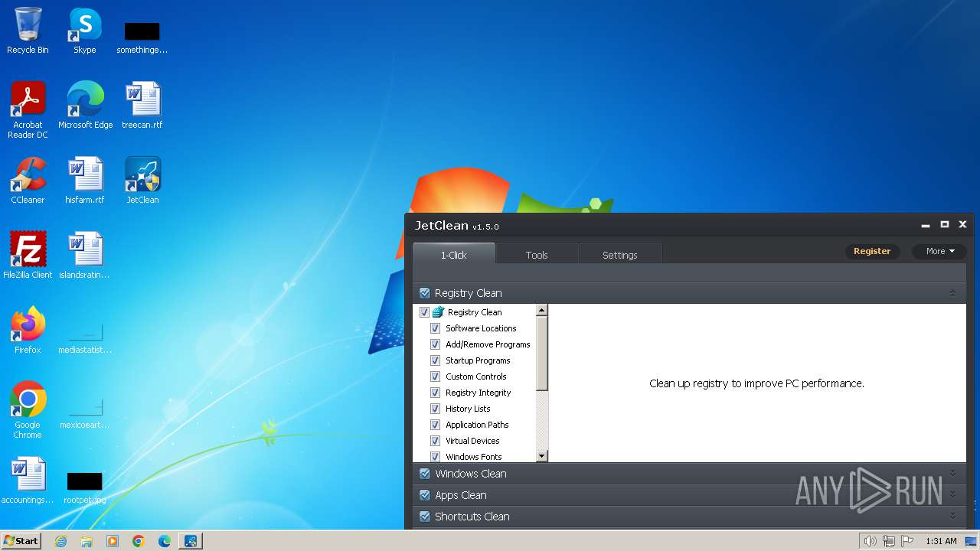Image resolution: width=980 pixels, height=551 pixels.
Task: Open FileZilla Client desktop shortcut
Action: pos(28,256)
